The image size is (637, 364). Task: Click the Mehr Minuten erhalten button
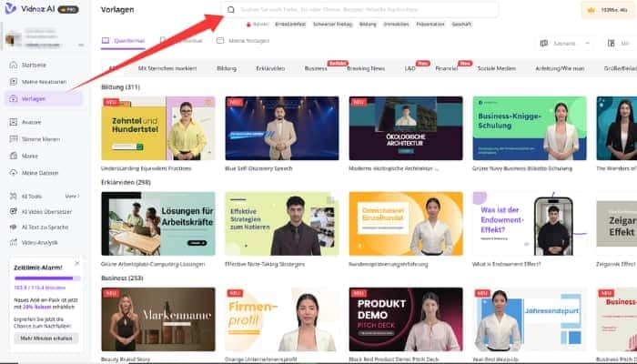point(45,339)
